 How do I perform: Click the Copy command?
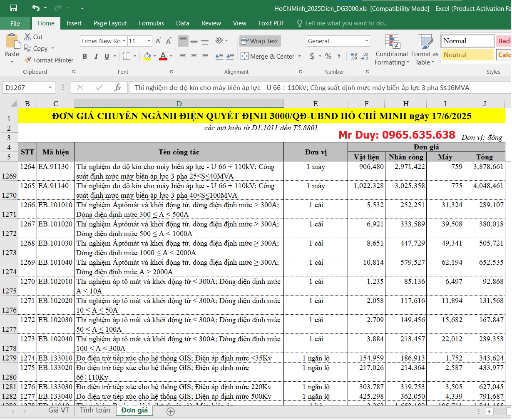click(x=40, y=48)
